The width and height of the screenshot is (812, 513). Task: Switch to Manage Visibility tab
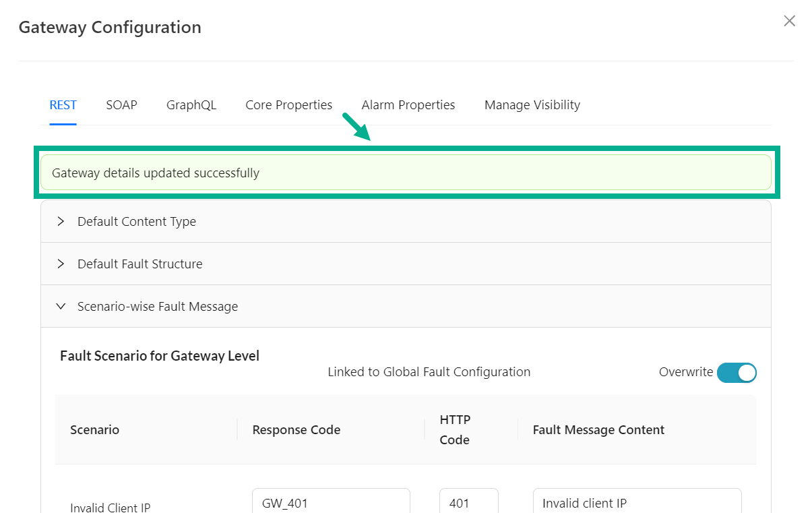point(532,105)
